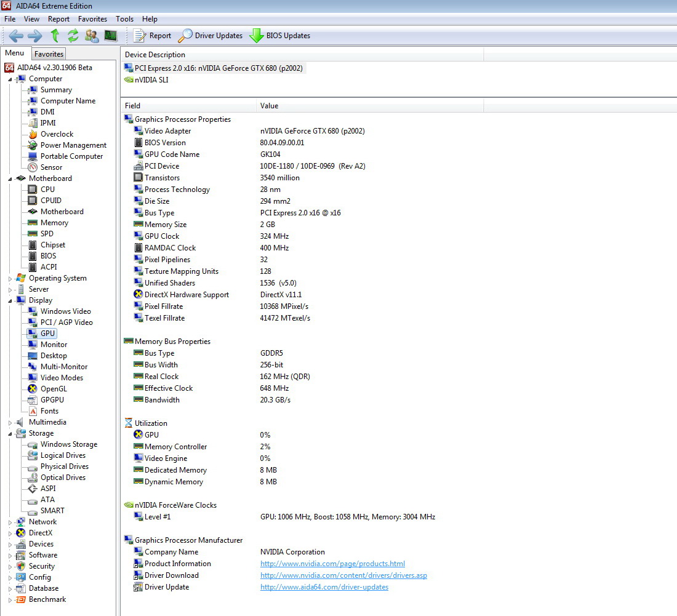Expand the Network tree node
Viewport: 677px width, 616px height.
[x=10, y=522]
